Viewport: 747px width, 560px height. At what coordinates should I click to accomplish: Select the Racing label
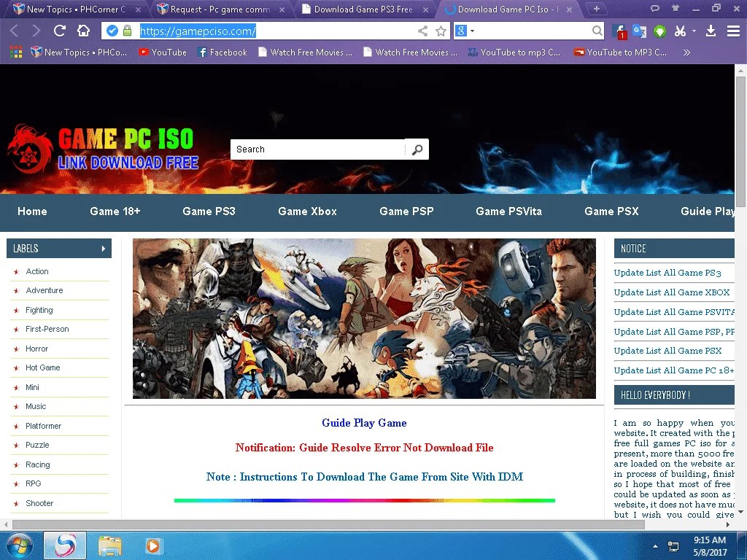(x=38, y=464)
